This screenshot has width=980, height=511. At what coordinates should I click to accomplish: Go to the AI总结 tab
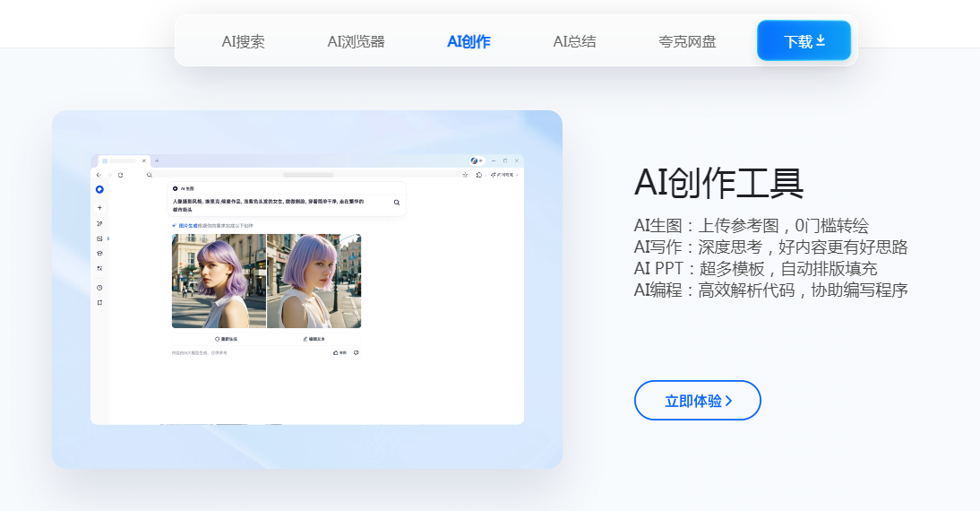[574, 41]
